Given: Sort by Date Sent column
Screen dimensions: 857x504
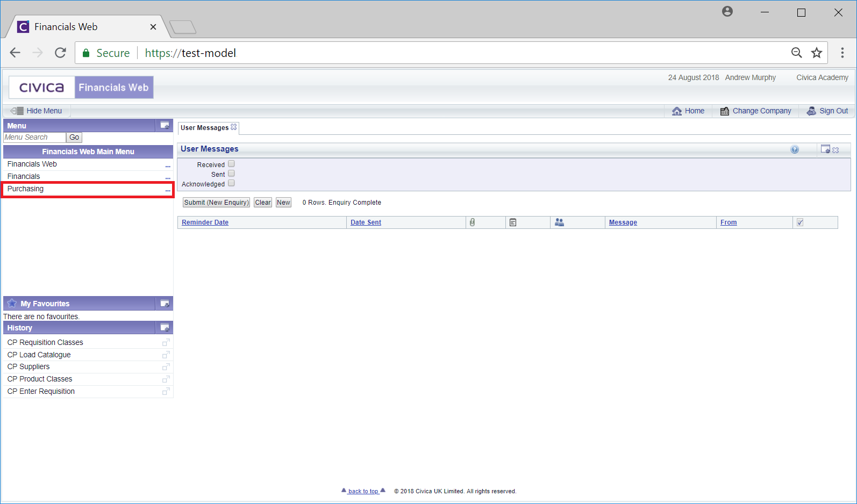Looking at the screenshot, I should 366,222.
